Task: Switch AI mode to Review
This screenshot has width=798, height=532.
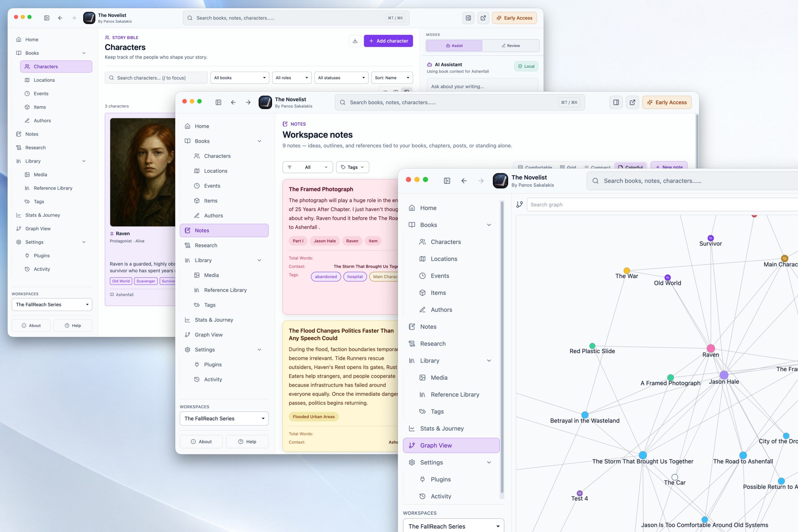Action: tap(511, 46)
